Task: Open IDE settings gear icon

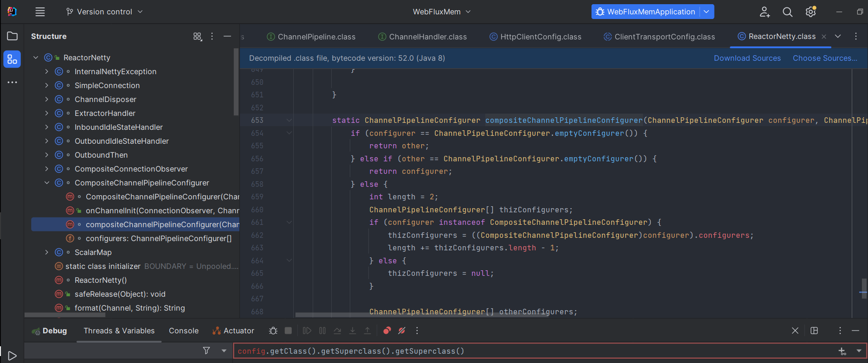Action: (810, 12)
